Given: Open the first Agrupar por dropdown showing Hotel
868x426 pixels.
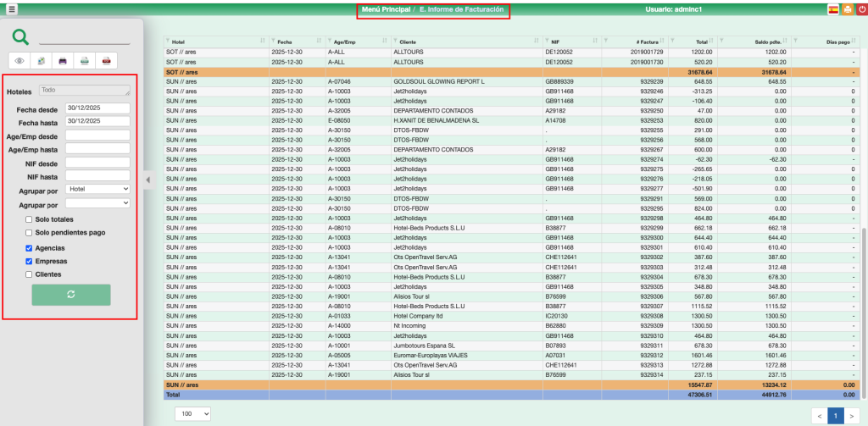Looking at the screenshot, I should tap(97, 189).
